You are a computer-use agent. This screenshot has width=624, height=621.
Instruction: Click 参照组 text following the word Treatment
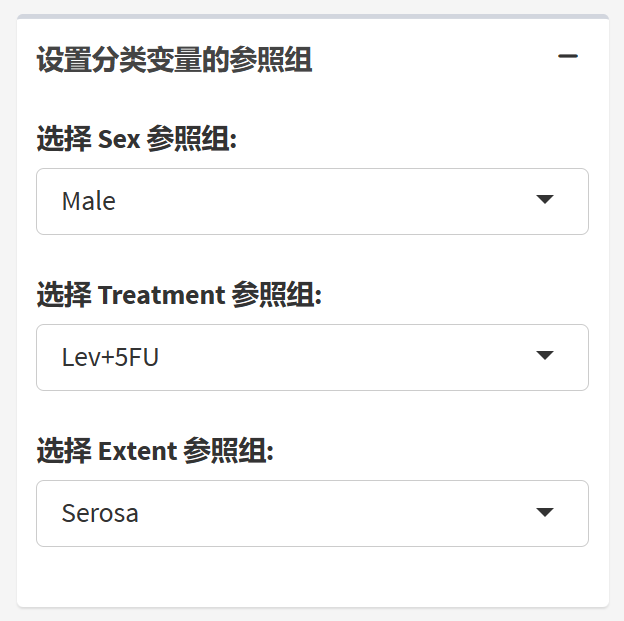point(274,296)
